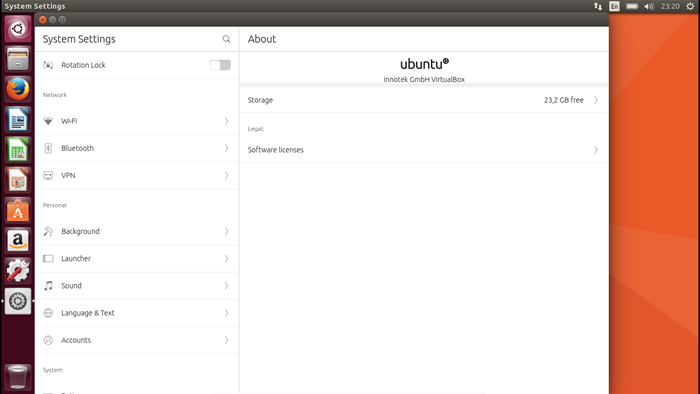Viewport: 700px width, 394px height.
Task: Open the En keyboard layout indicator
Action: coord(615,6)
